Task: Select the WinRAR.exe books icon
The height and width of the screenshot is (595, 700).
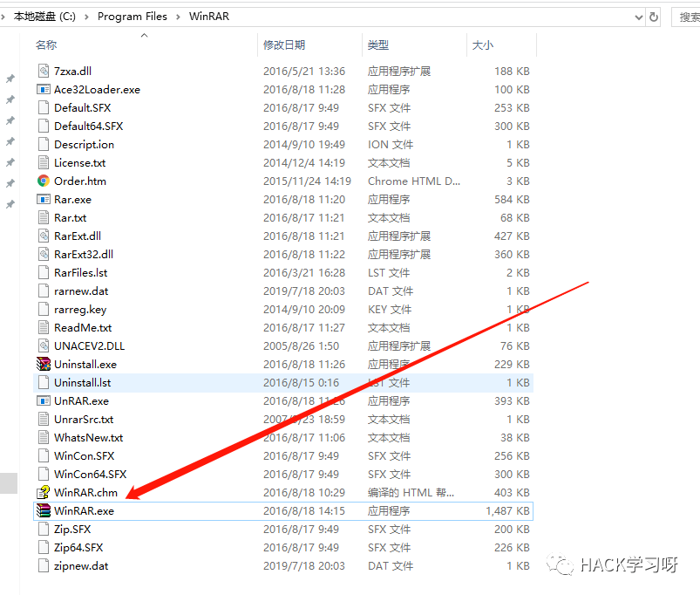Action: click(44, 510)
